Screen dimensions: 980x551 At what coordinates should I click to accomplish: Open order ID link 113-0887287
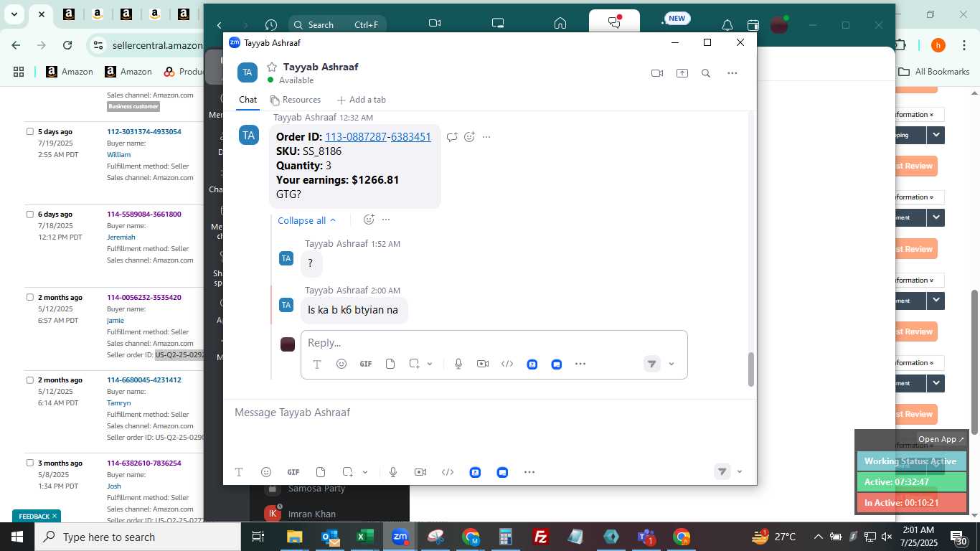coord(356,137)
